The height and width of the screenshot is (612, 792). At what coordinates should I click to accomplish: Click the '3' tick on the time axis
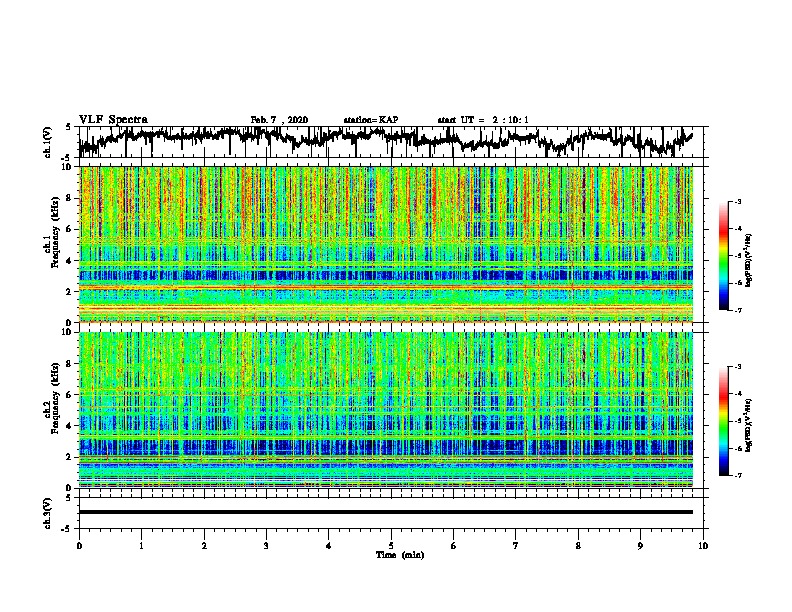266,546
